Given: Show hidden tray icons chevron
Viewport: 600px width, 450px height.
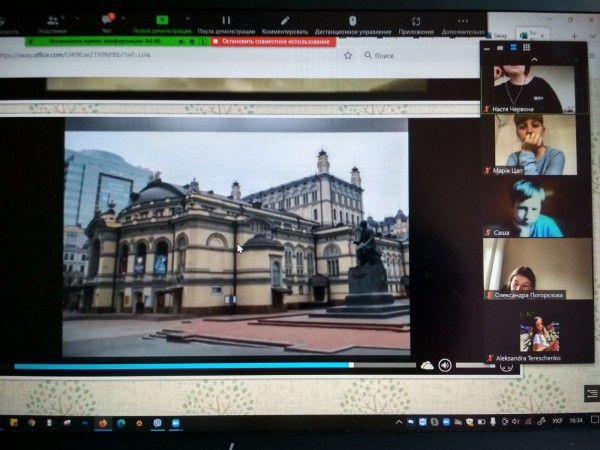Looking at the screenshot, I should 399,422.
